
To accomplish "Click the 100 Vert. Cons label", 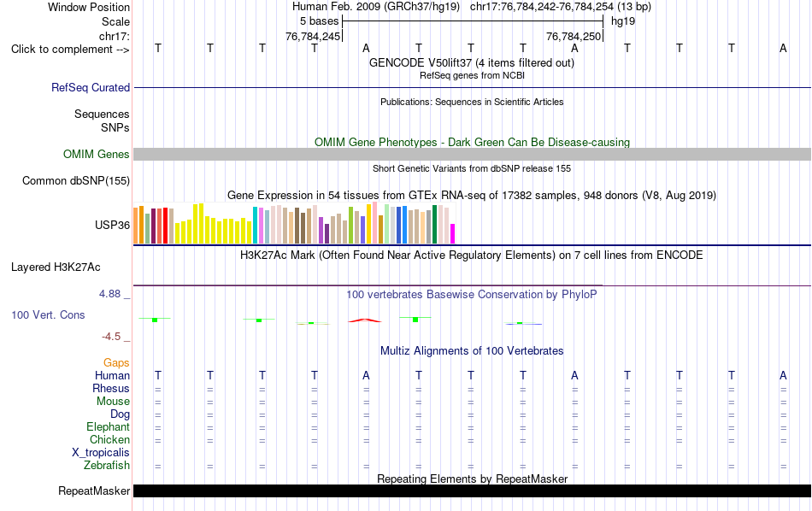I will pyautogui.click(x=48, y=314).
